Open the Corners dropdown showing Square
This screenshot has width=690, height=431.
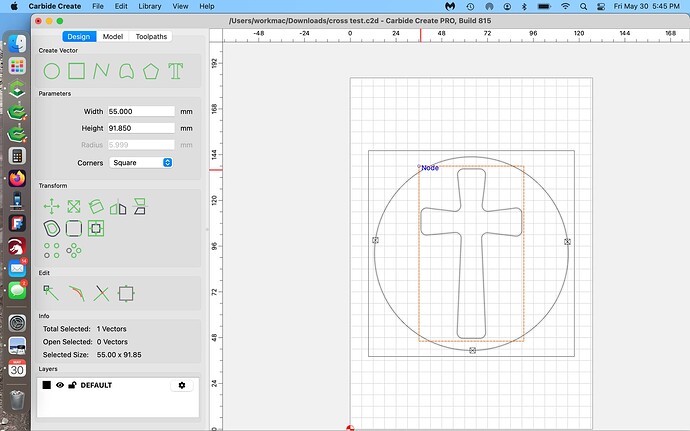tap(141, 162)
